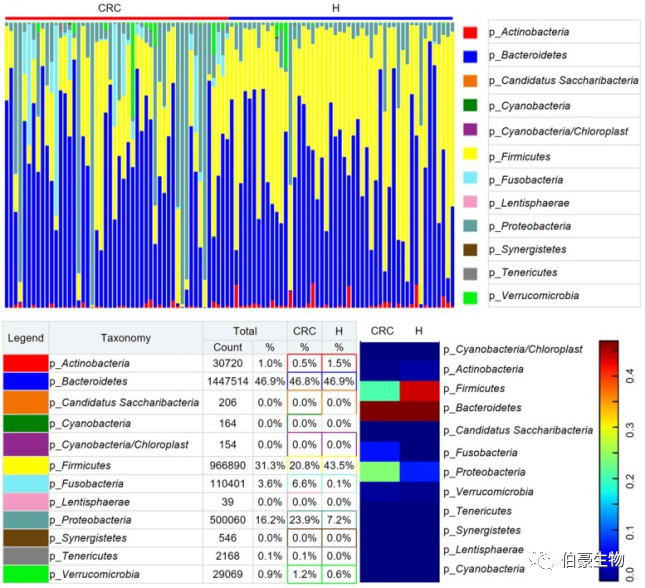
Task: Click the brown p_Synergistetes swatch in the table
Action: click(x=25, y=538)
